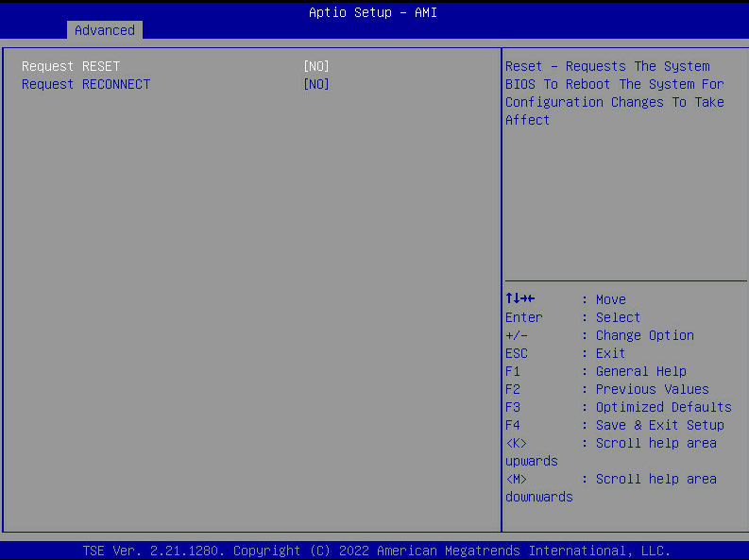Viewport: 749px width, 560px height.
Task: Click the arrow keys Move hint icon
Action: (x=520, y=298)
